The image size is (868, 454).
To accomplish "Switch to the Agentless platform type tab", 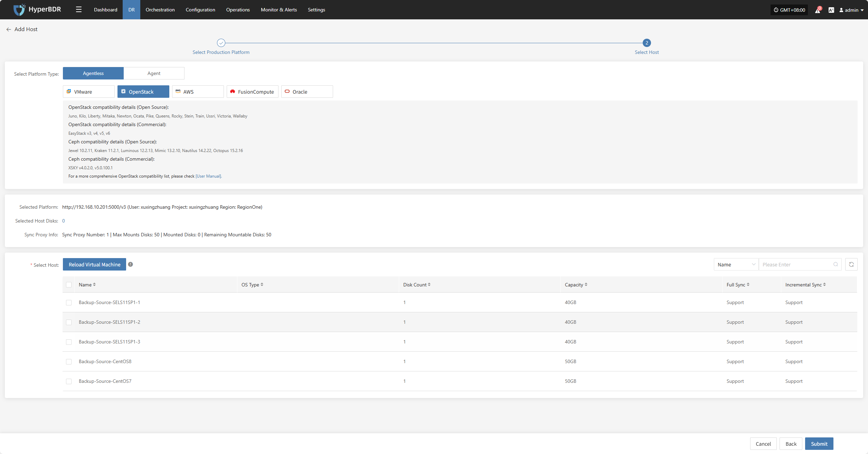I will tap(93, 73).
